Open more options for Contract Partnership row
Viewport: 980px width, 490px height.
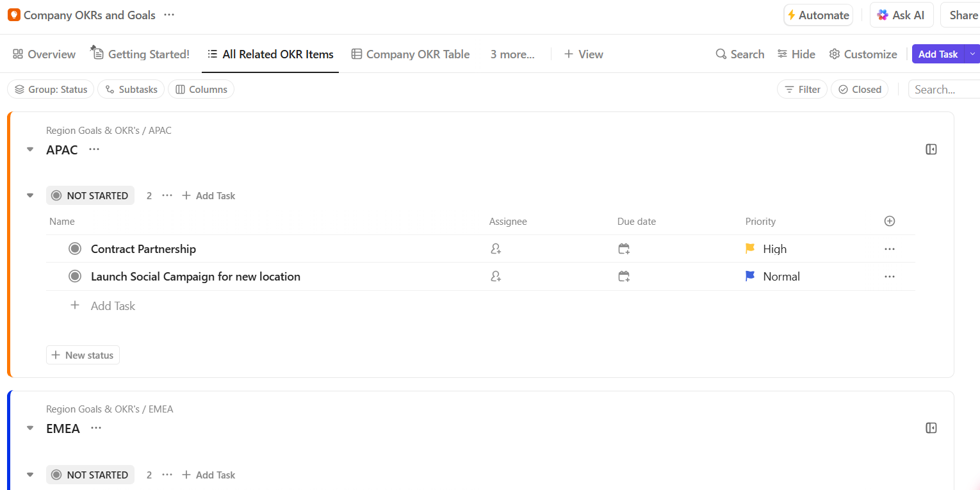click(889, 249)
